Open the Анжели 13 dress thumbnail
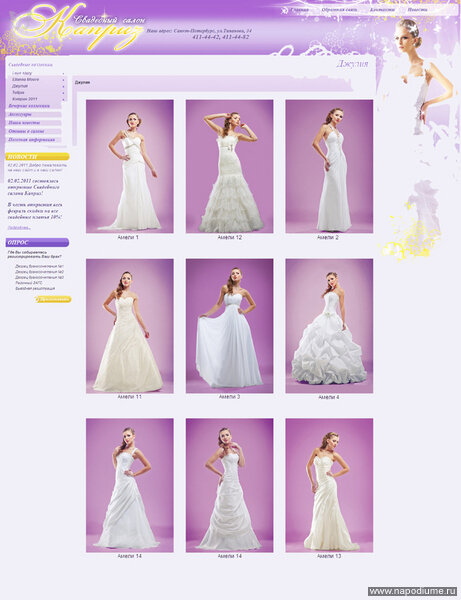The height and width of the screenshot is (600, 461). (329, 485)
